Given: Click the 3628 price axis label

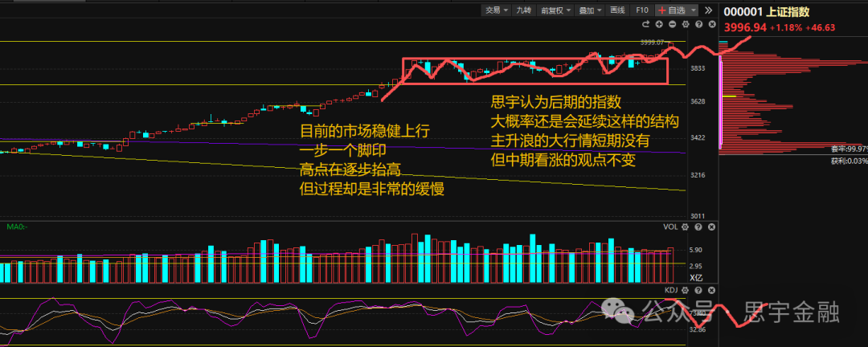Looking at the screenshot, I should coord(698,102).
